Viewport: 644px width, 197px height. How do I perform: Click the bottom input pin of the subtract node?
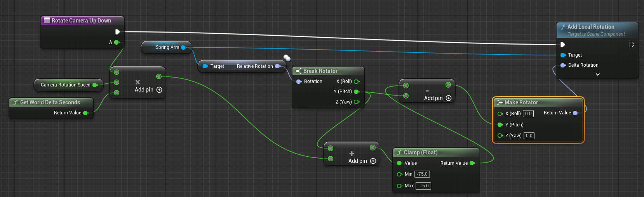406,96
